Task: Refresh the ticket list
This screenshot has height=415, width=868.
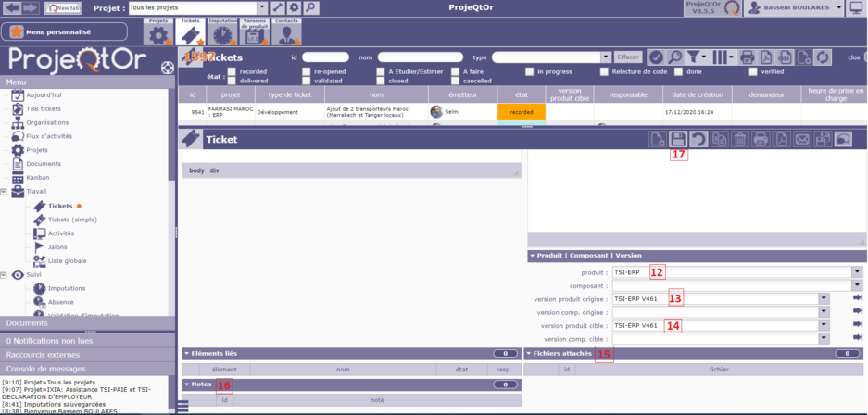Action: (x=823, y=57)
